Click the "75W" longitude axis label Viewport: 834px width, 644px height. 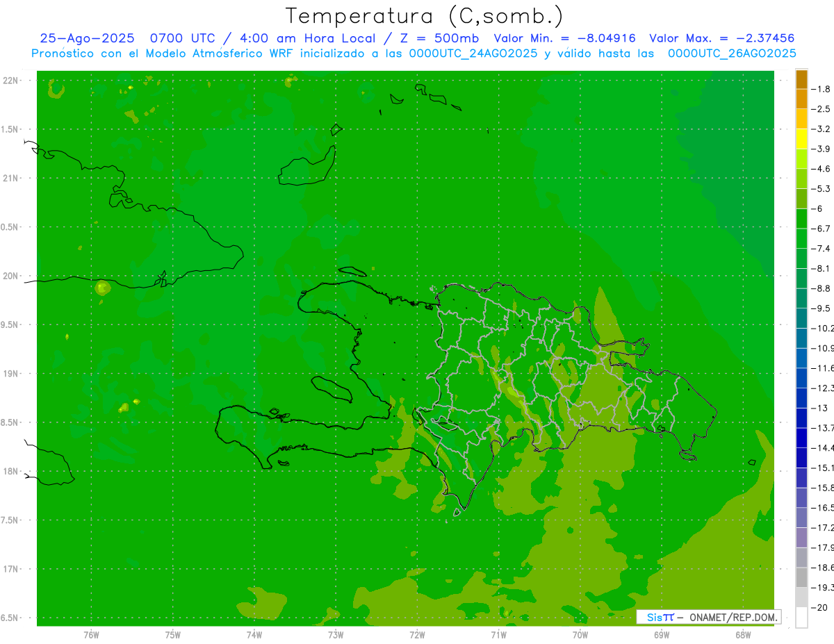coord(172,635)
